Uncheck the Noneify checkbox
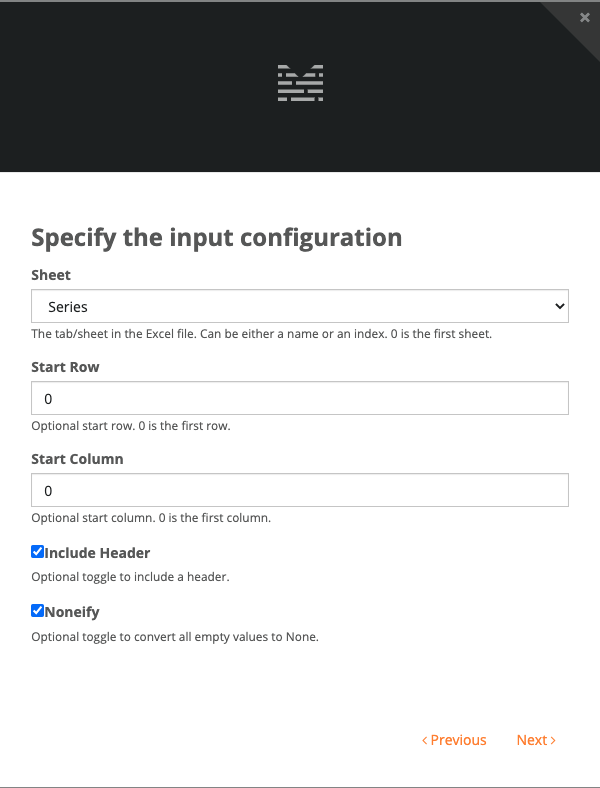Screen dimensions: 600x788 (37, 611)
